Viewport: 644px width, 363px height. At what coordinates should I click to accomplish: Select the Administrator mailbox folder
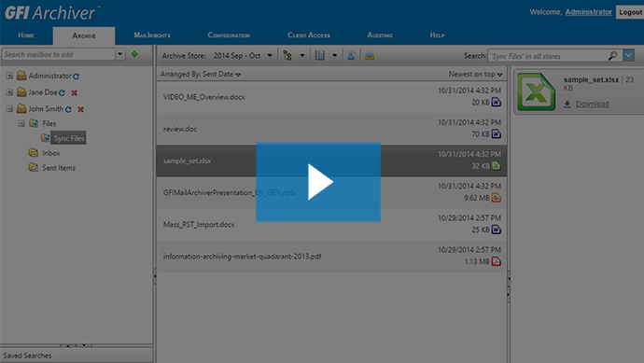click(49, 76)
